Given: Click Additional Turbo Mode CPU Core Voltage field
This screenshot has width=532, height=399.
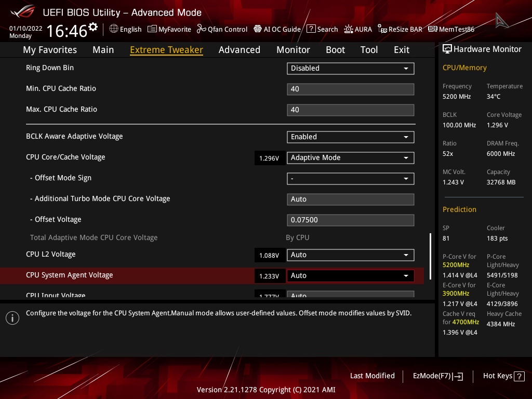Looking at the screenshot, I should click(x=351, y=199).
